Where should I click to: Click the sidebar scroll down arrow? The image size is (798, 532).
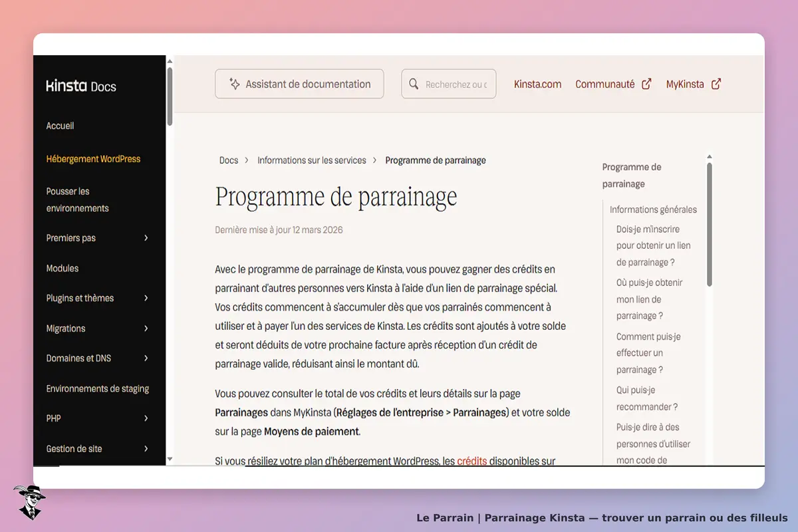point(170,459)
